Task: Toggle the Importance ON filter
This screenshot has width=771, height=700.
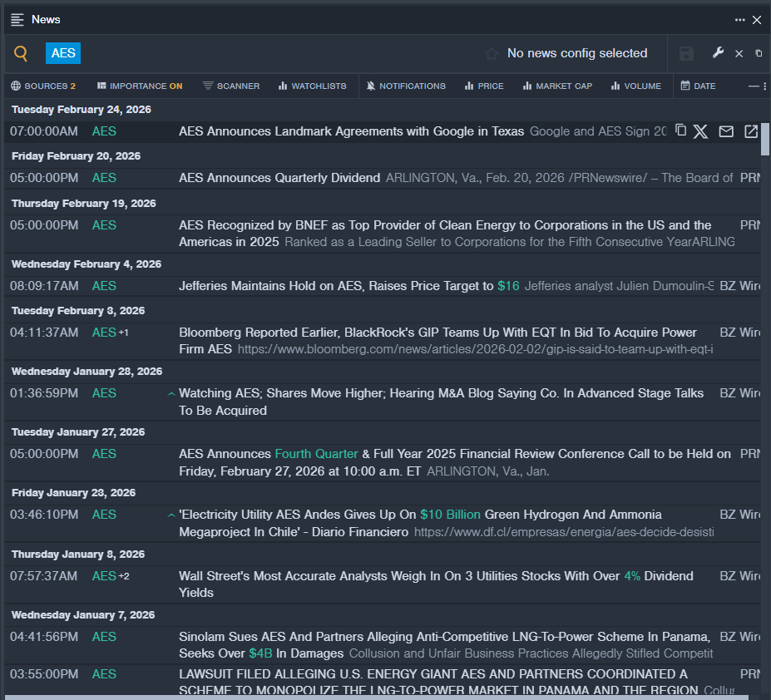Action: pos(140,86)
